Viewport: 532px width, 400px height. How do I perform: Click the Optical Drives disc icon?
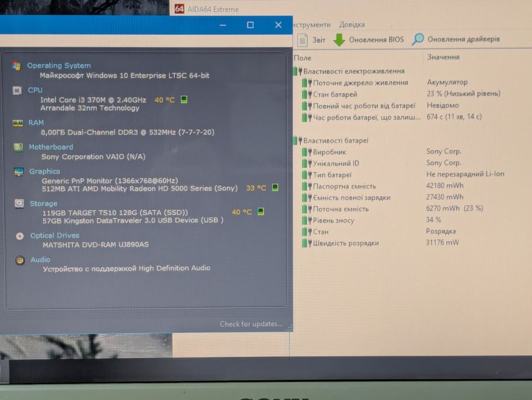pos(20,236)
